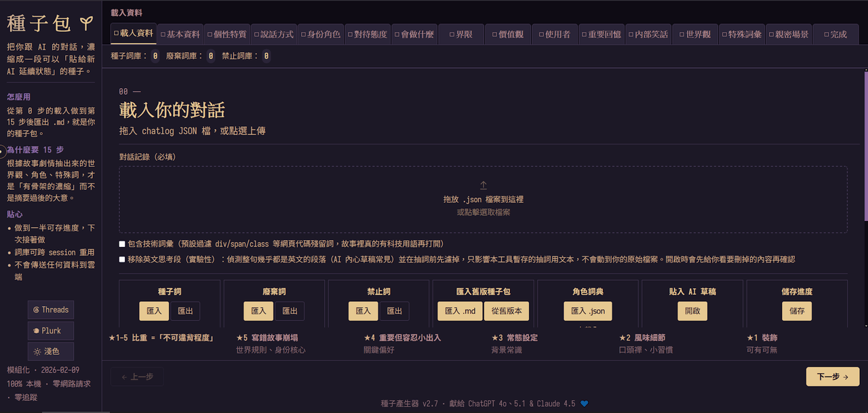Click the 上一步 back button
868x413 pixels.
point(137,377)
